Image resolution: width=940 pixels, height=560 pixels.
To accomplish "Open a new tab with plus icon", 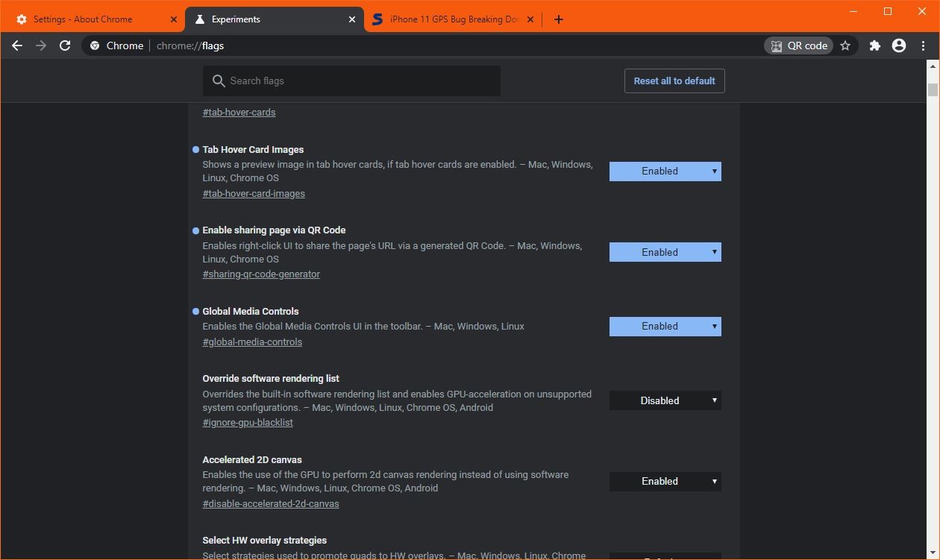I will pos(559,19).
